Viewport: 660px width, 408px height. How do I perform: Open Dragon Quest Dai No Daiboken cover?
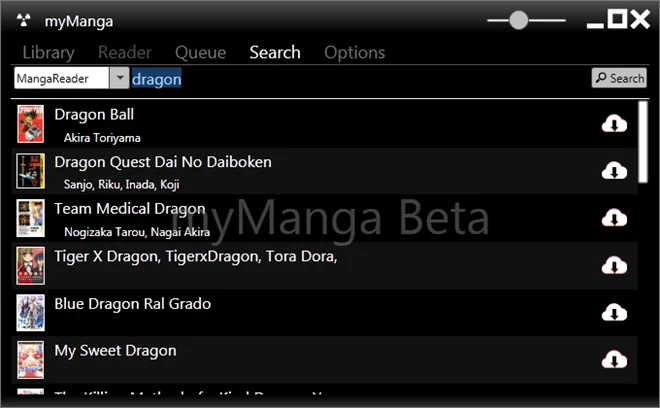click(x=30, y=171)
